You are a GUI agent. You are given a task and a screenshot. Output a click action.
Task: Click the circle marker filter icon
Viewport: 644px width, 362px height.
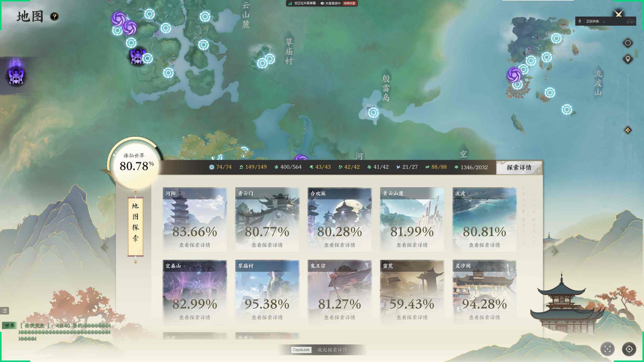tap(628, 43)
